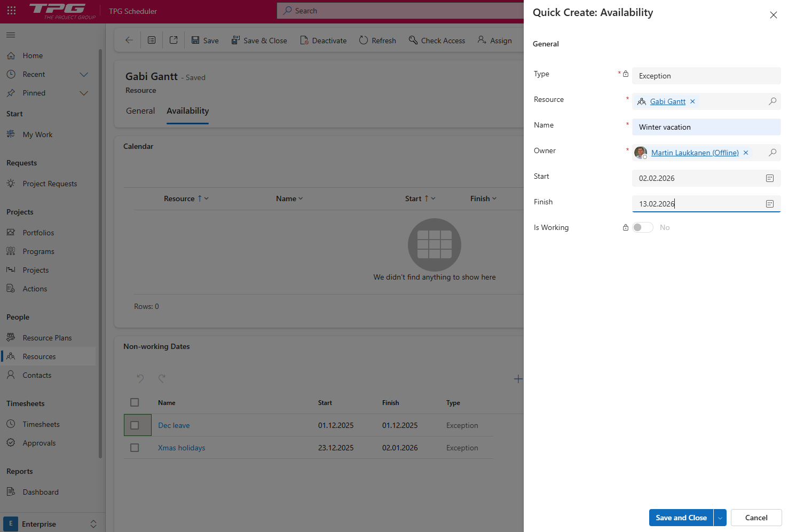This screenshot has width=788, height=532.
Task: Select all Non-working Dates via header checkbox
Action: pos(134,402)
